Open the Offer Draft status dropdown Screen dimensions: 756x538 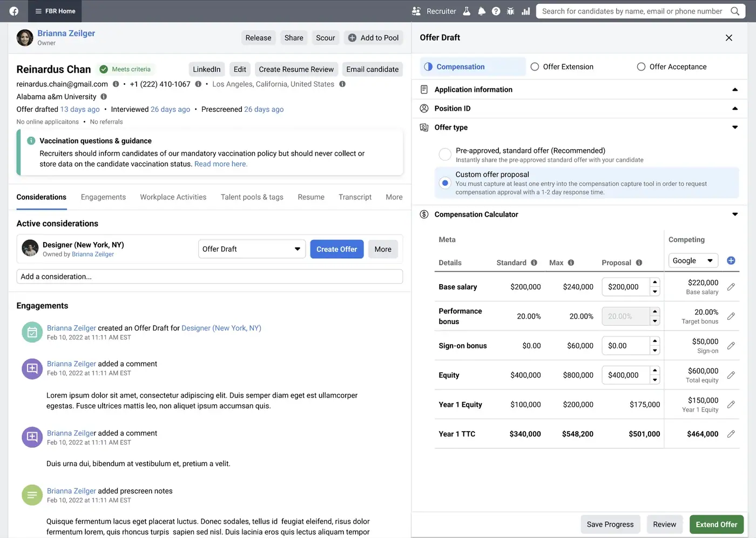point(252,249)
